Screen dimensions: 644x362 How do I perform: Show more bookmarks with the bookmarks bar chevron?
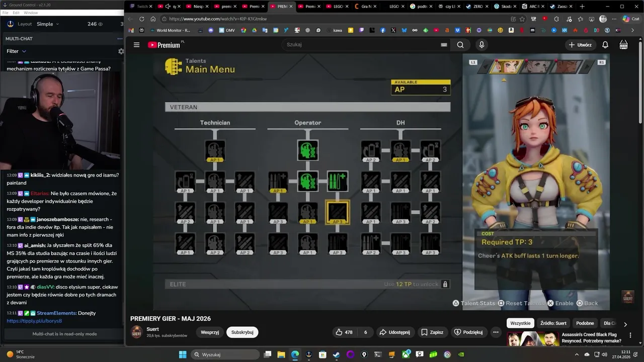pos(632,30)
